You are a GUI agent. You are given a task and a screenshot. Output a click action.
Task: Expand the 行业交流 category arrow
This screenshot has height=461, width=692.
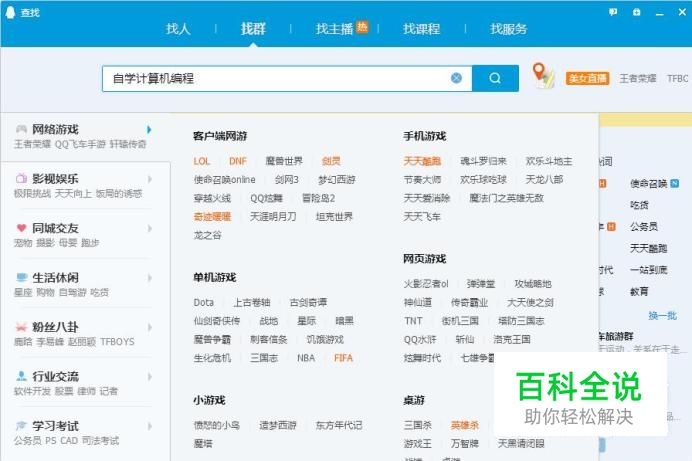149,376
